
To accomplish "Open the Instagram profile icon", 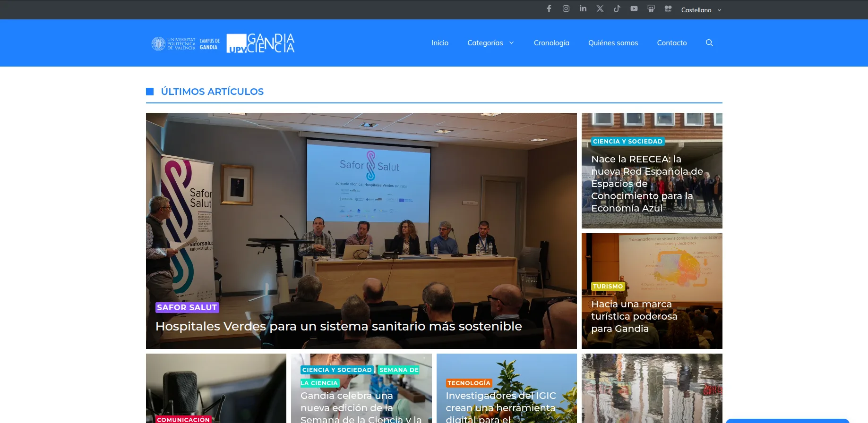I will (566, 8).
